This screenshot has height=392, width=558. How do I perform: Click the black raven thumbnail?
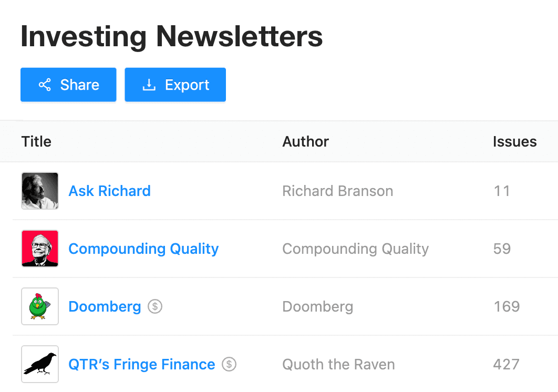(40, 364)
